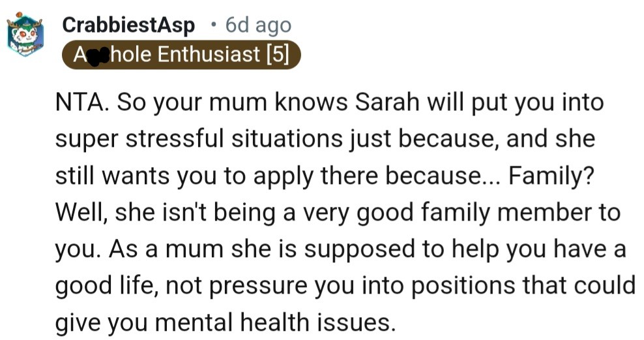Click the phrase "very good family member"
This screenshot has width=644, height=340.
(449, 212)
